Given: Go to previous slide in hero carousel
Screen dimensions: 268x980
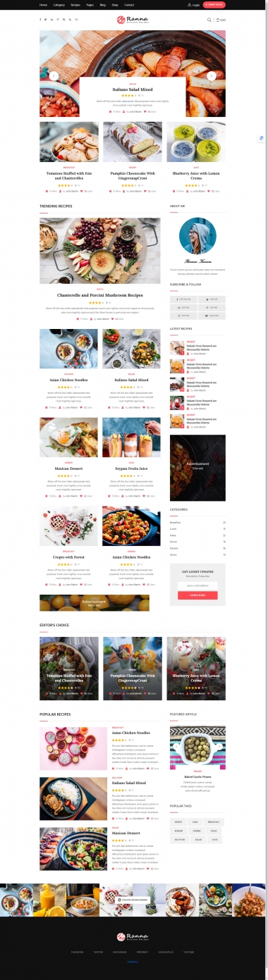Looking at the screenshot, I should pos(54,76).
